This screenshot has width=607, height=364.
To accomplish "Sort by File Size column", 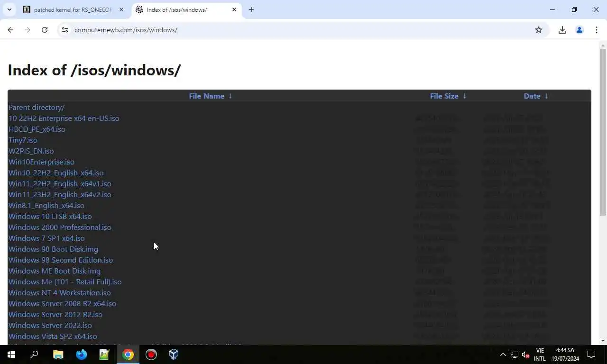I will coord(448,96).
